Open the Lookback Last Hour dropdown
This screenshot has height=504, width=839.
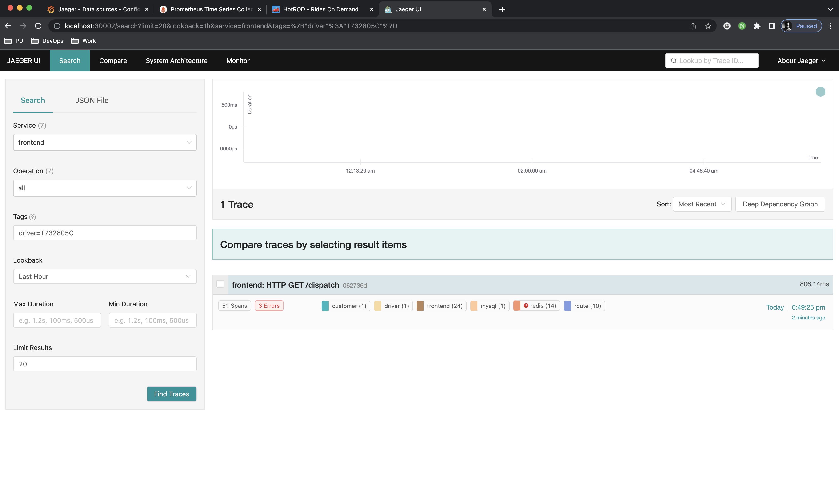pyautogui.click(x=105, y=277)
